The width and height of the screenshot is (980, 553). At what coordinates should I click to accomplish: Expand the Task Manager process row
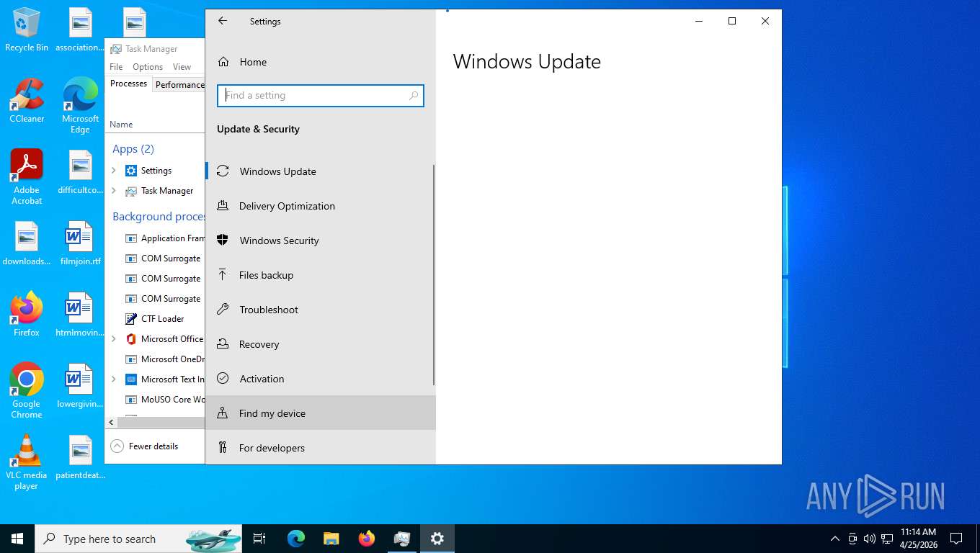pyautogui.click(x=114, y=191)
